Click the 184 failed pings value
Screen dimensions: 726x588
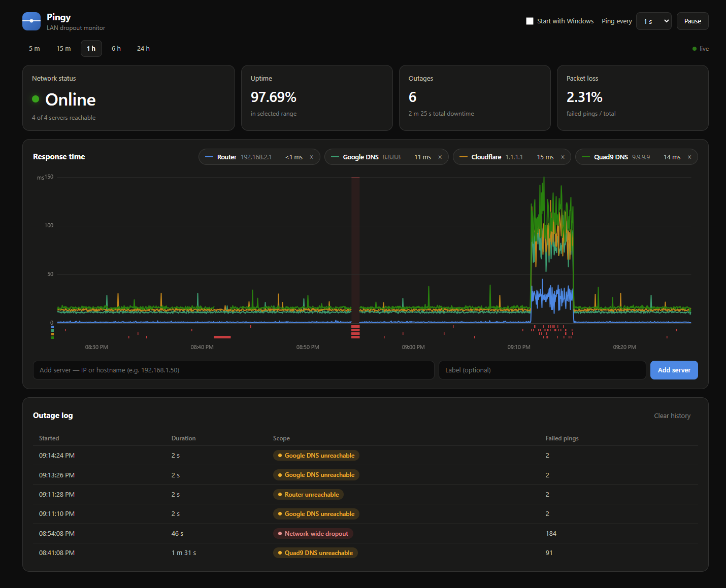tap(551, 534)
